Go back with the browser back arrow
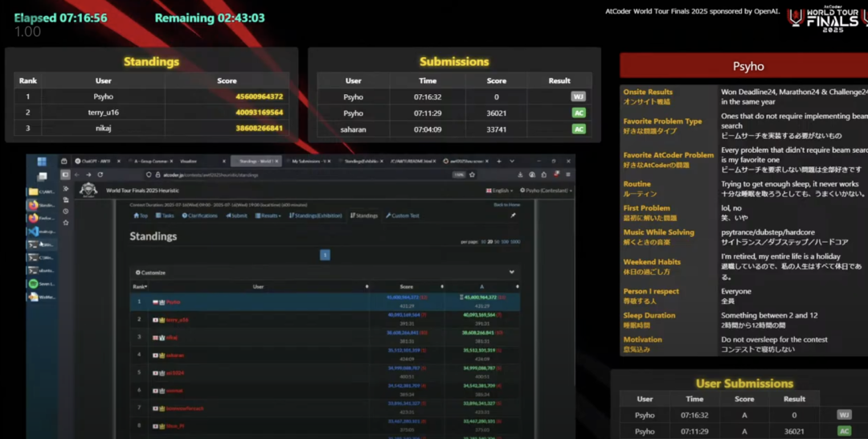This screenshot has width=868, height=439. coord(77,174)
